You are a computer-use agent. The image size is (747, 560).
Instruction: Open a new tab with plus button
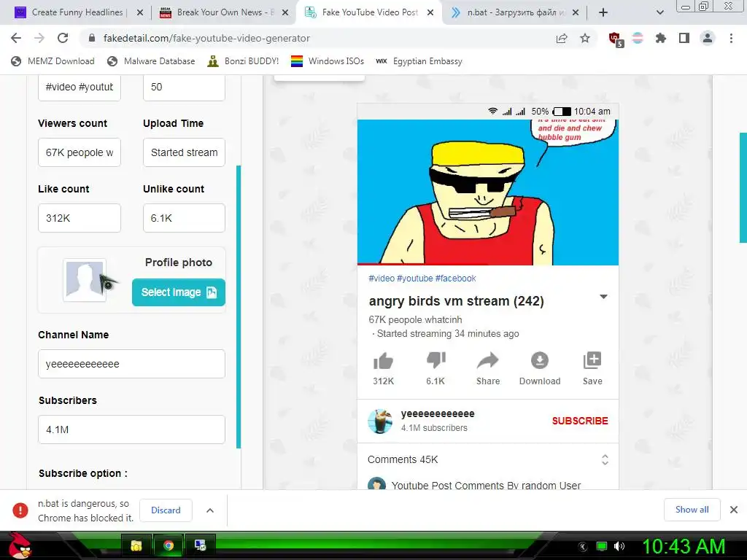click(x=603, y=12)
